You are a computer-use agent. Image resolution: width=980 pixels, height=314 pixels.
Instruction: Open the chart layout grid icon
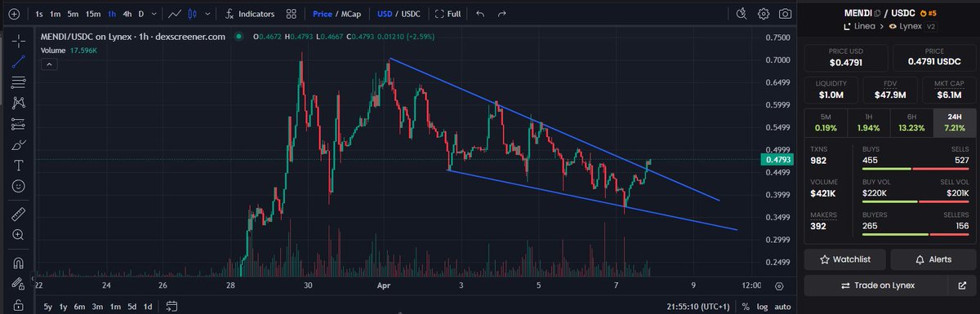(x=292, y=14)
